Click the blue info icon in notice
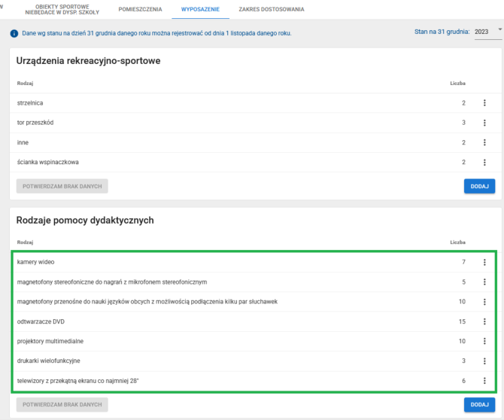 point(14,34)
